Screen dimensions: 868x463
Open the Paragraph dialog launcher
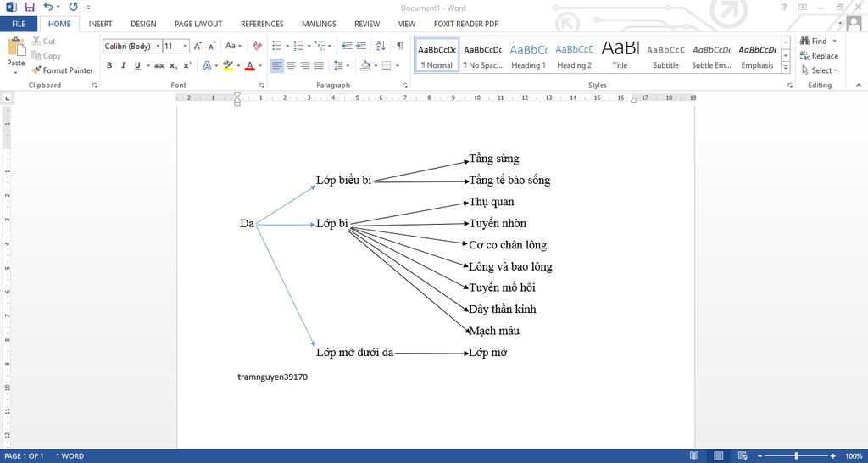pyautogui.click(x=404, y=86)
